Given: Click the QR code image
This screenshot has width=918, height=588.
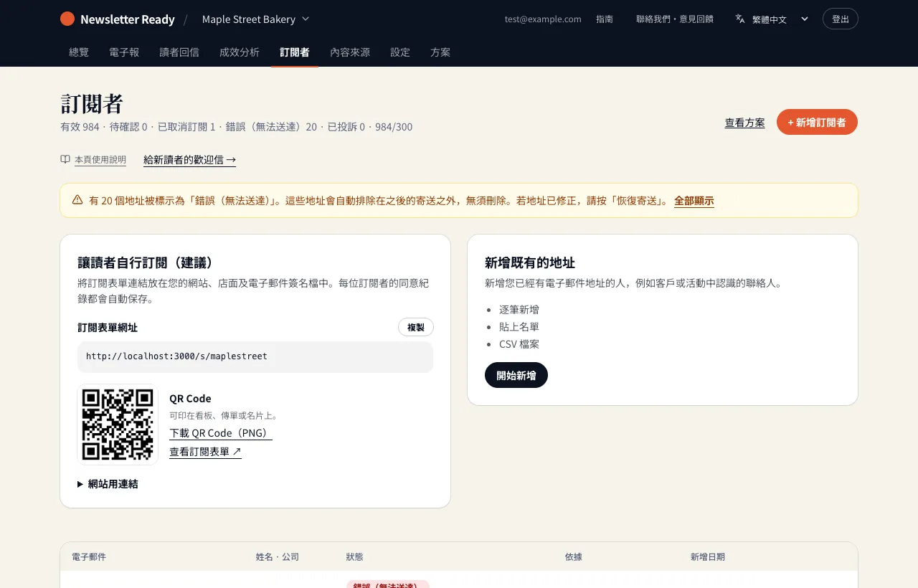Looking at the screenshot, I should [x=118, y=425].
